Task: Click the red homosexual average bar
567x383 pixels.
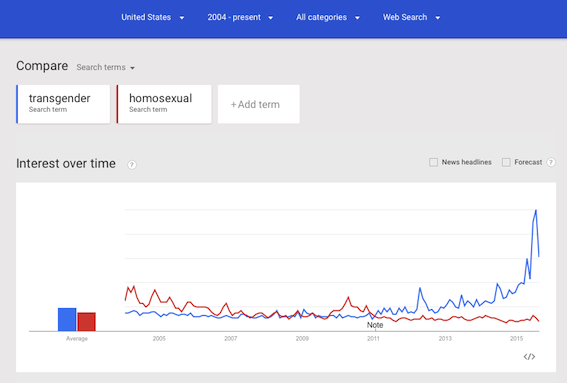Action: tap(86, 322)
